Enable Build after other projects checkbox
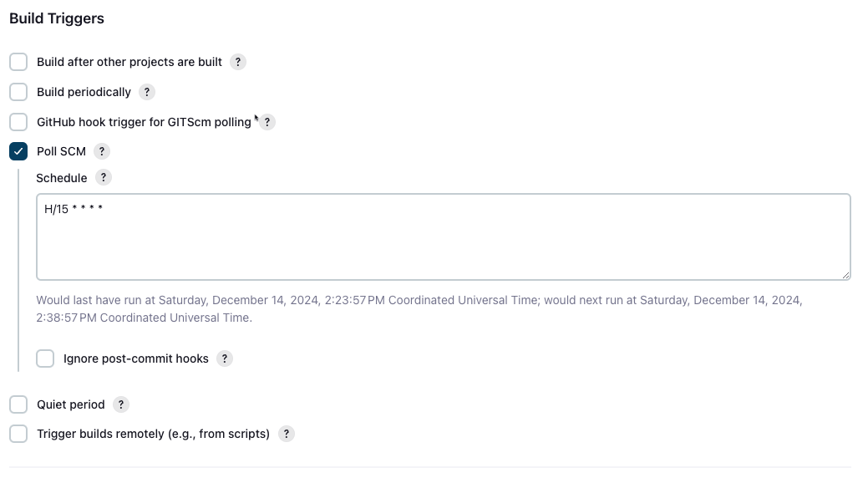The width and height of the screenshot is (868, 478). coord(18,62)
